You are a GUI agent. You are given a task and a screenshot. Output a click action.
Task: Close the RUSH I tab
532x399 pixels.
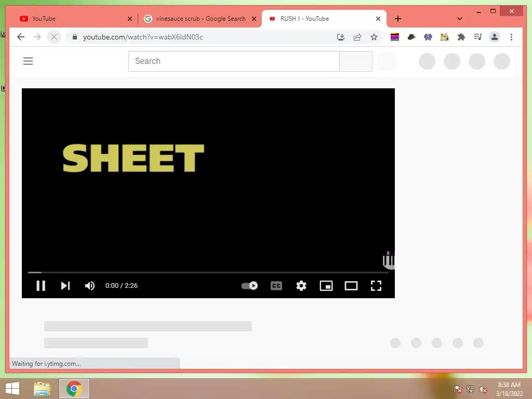coord(378,19)
